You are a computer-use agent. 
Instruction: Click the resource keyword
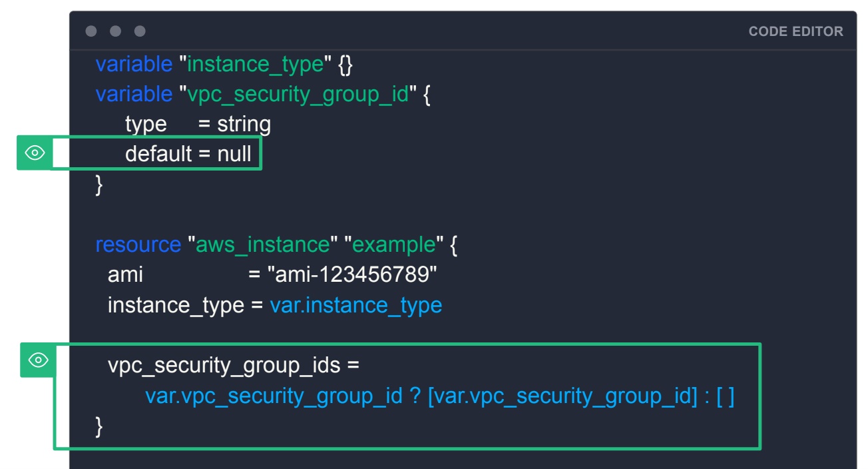pos(138,244)
